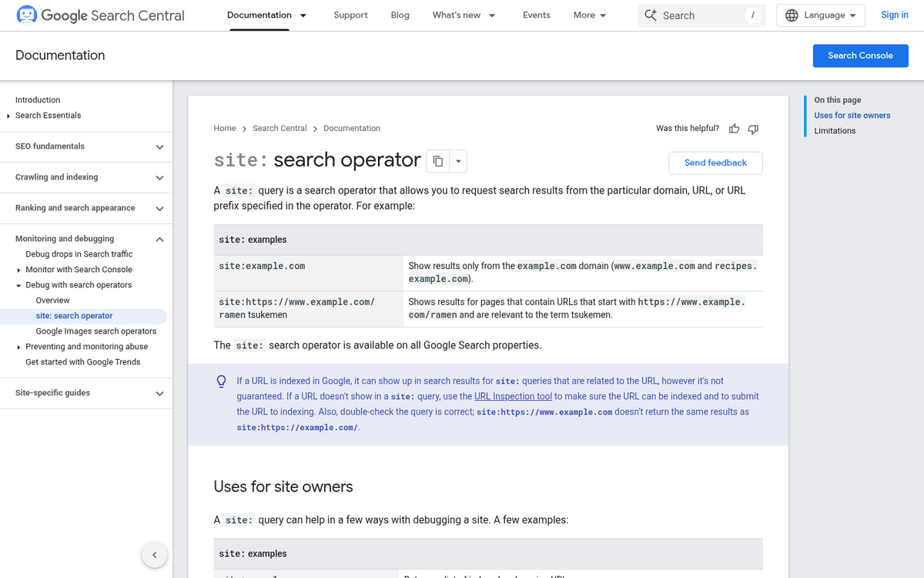924x578 pixels.
Task: Open the More navigation dropdown
Action: [589, 15]
